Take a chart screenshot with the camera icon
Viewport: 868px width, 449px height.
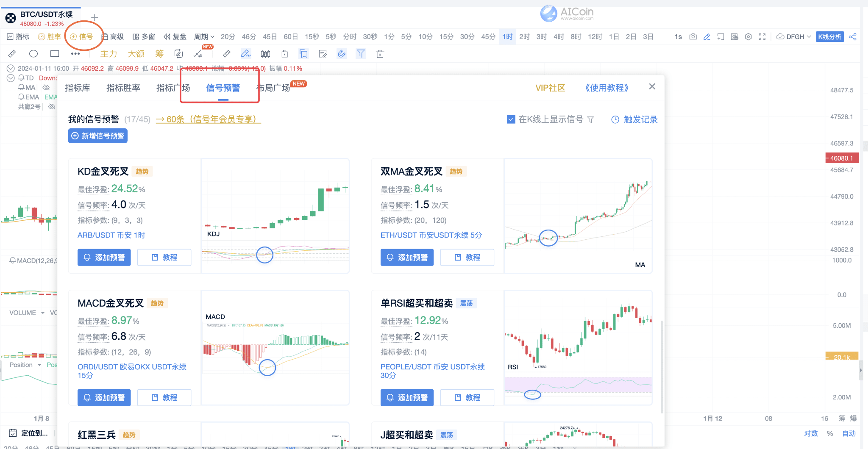pos(693,36)
